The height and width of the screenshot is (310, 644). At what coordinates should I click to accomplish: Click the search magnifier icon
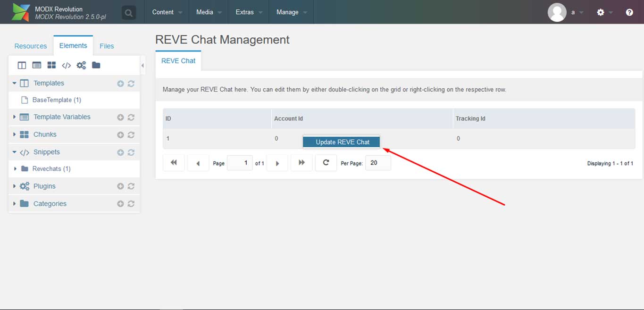click(128, 12)
